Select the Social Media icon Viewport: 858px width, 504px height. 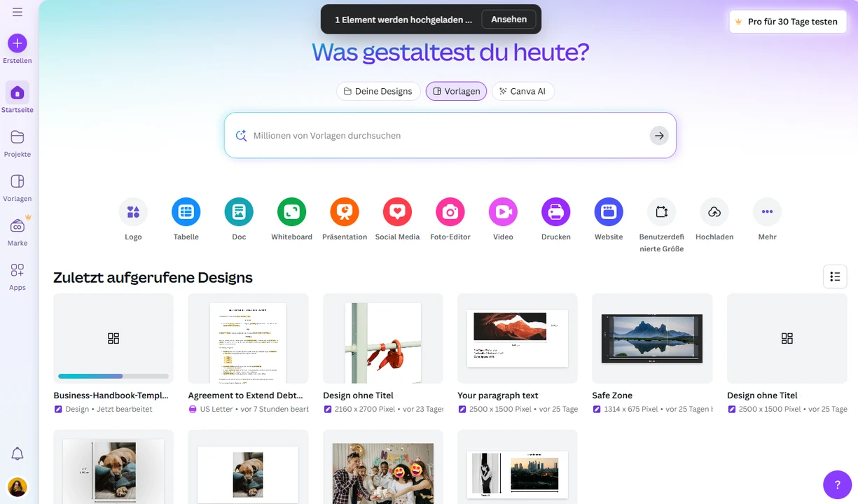(397, 211)
